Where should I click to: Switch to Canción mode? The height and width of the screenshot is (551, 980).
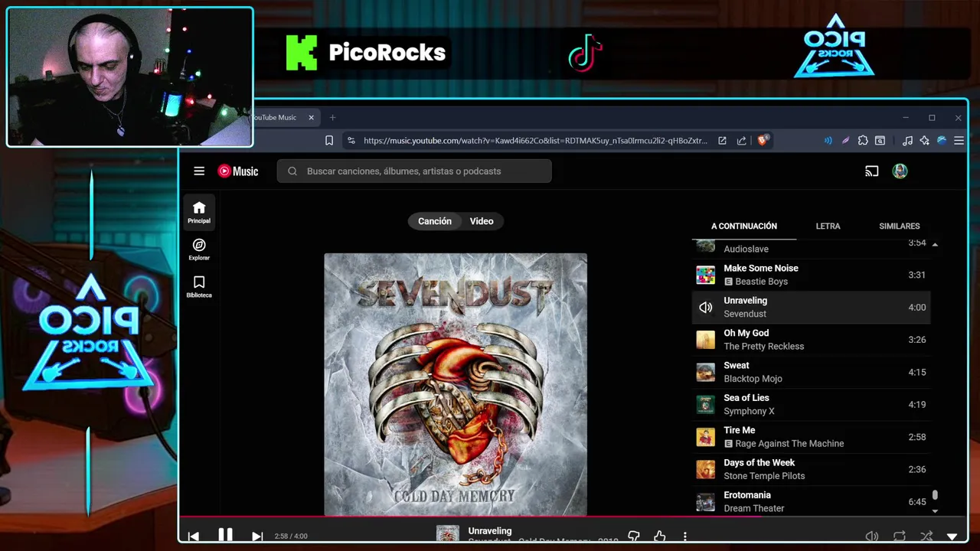click(x=435, y=221)
